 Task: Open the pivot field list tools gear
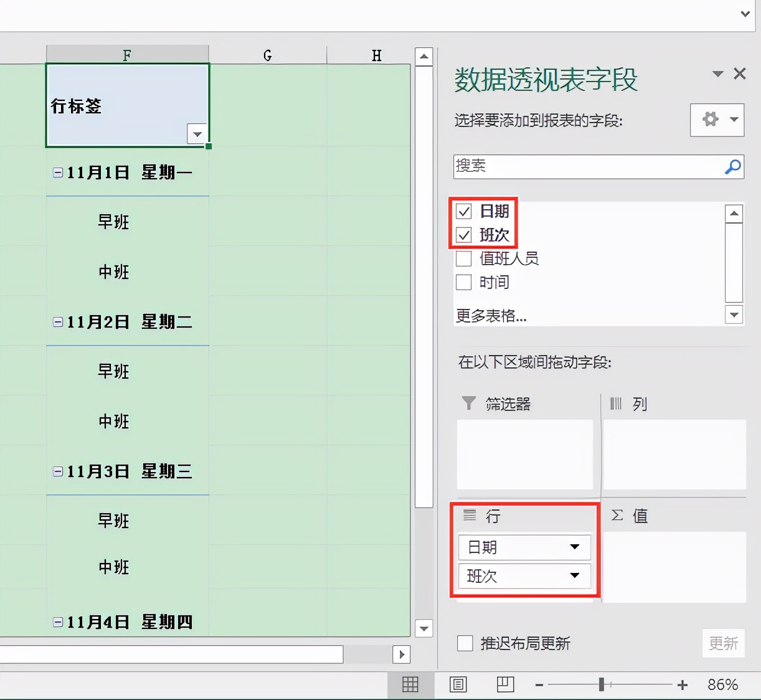[711, 120]
